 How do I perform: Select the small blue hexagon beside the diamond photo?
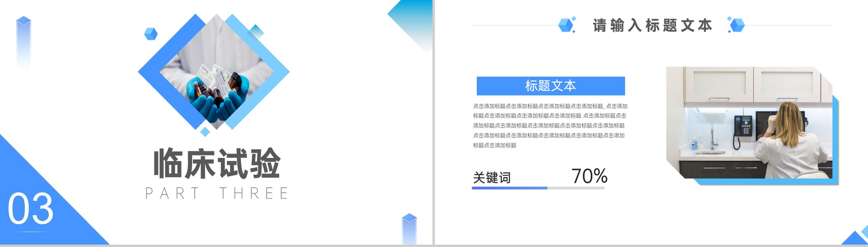151,34
